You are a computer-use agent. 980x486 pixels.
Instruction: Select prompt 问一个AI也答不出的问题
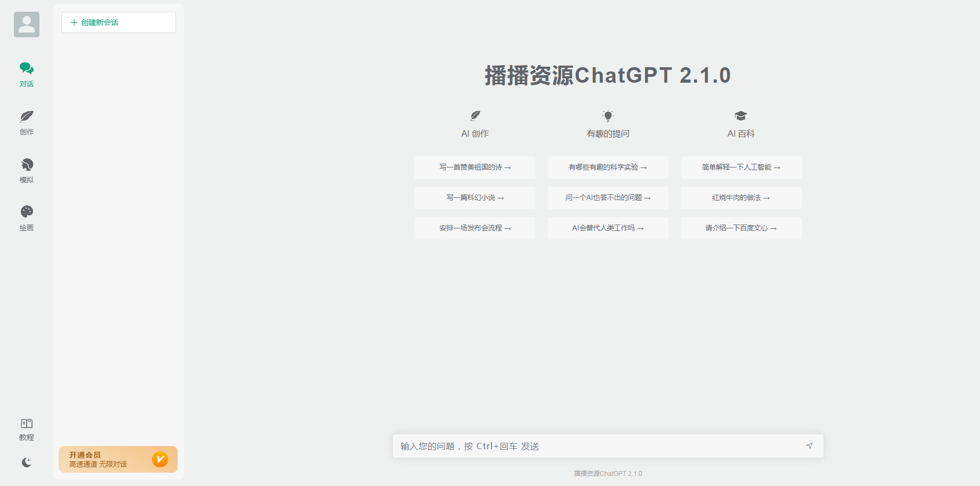[608, 198]
